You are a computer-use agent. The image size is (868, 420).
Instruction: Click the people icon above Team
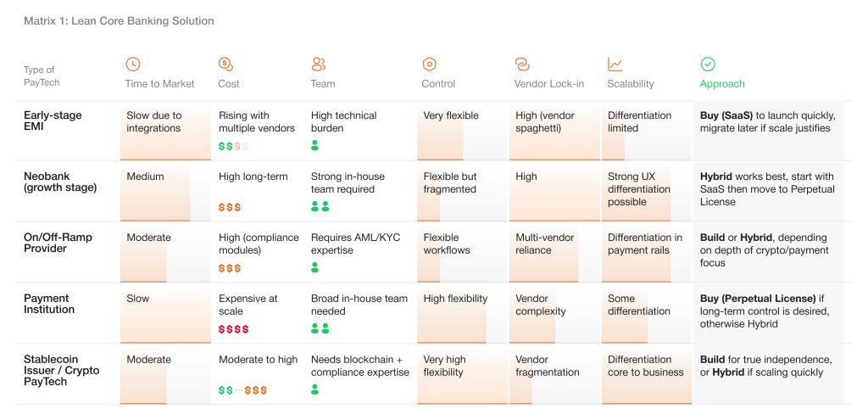(x=319, y=64)
